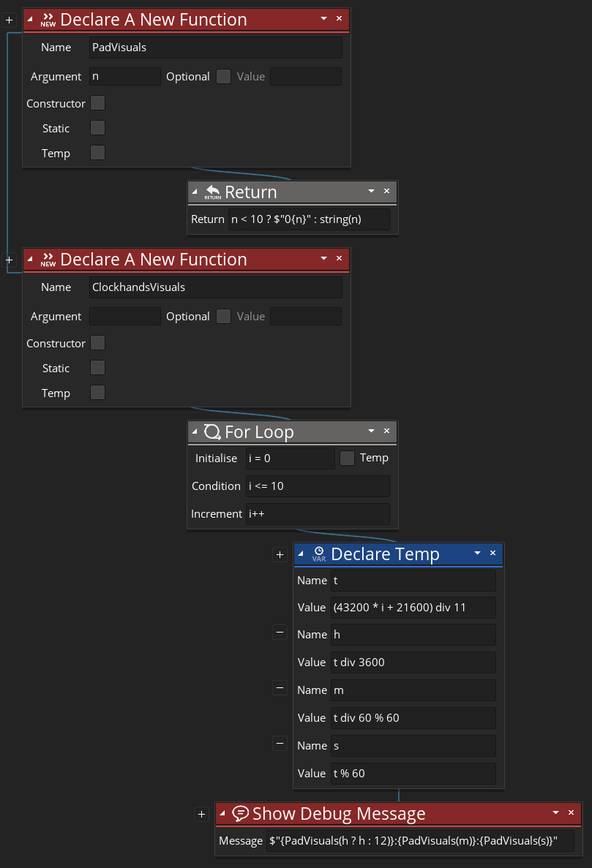Enable Constructor checkbox for PadVisuals function
The width and height of the screenshot is (592, 868).
97,103
